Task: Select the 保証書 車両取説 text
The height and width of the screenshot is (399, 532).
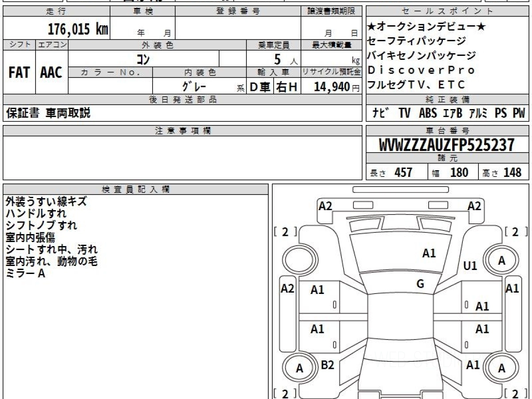Action: tap(48, 113)
